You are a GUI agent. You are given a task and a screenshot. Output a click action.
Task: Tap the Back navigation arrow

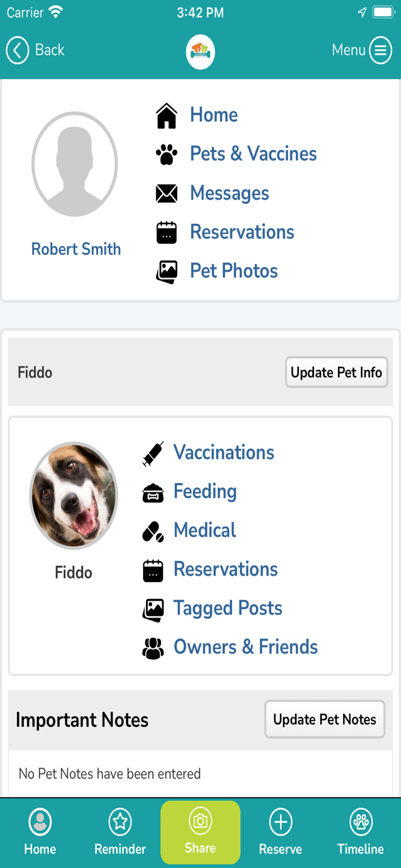[x=17, y=50]
